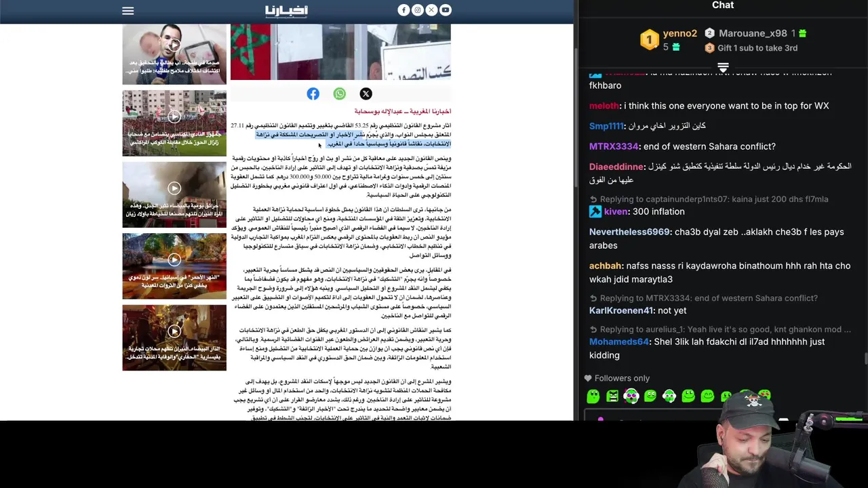Open the YouTube icon in header
The image size is (868, 488).
click(x=446, y=10)
